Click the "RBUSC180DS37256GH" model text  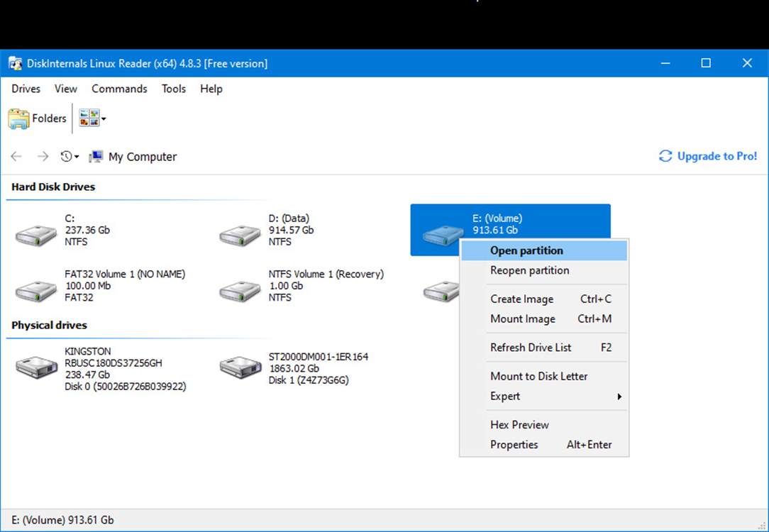(x=114, y=363)
